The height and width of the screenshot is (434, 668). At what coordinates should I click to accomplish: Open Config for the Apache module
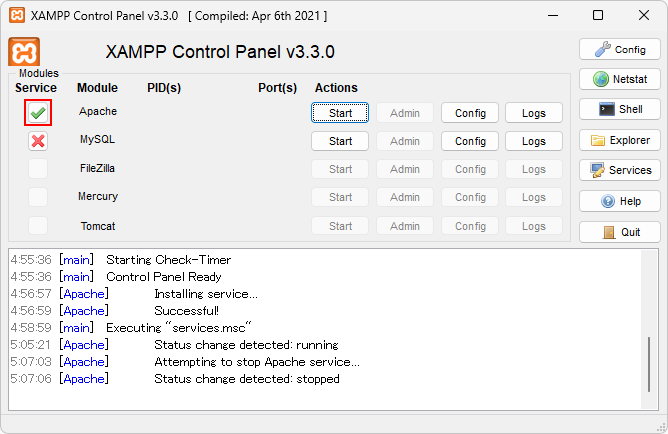(470, 113)
